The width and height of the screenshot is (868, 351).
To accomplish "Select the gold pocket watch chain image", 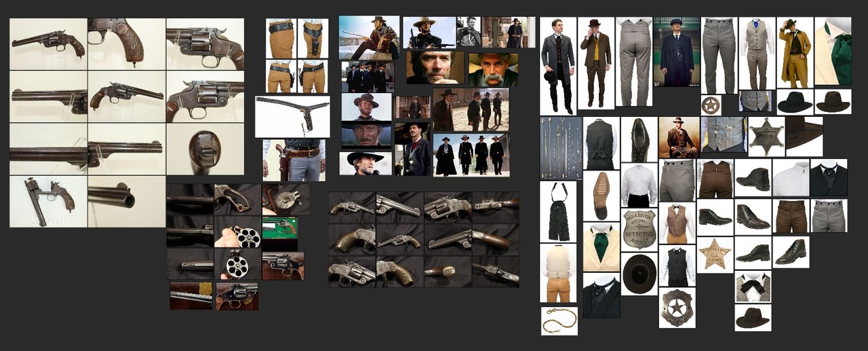I will tap(559, 320).
